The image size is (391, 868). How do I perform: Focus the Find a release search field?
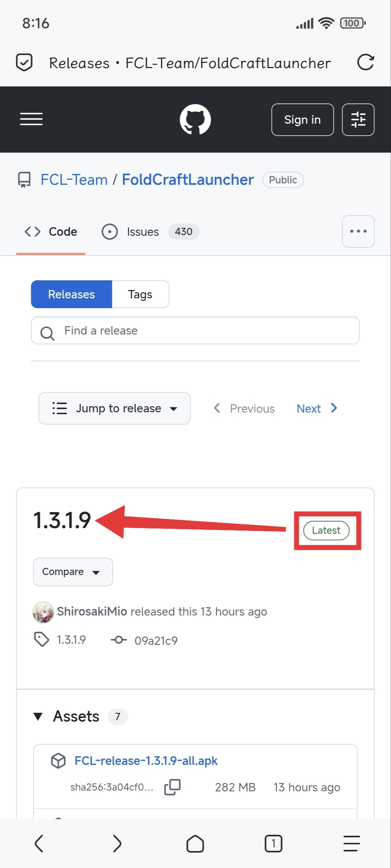click(195, 331)
